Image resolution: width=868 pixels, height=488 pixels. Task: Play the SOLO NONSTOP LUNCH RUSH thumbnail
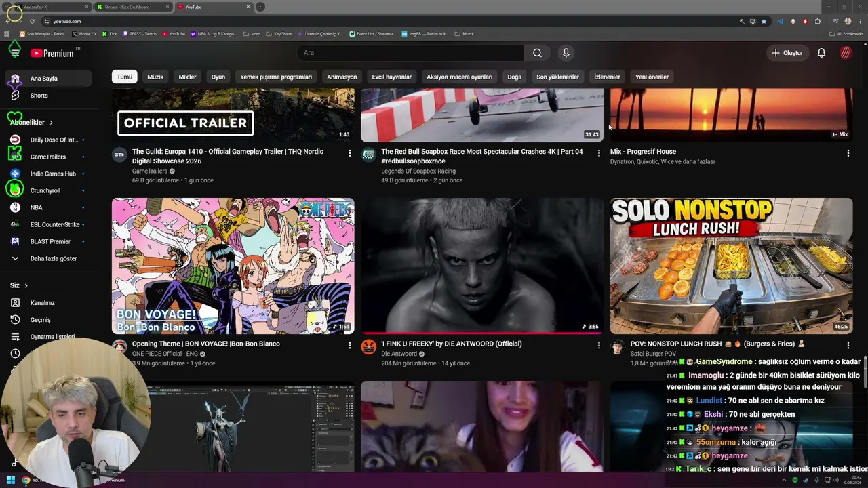point(731,266)
